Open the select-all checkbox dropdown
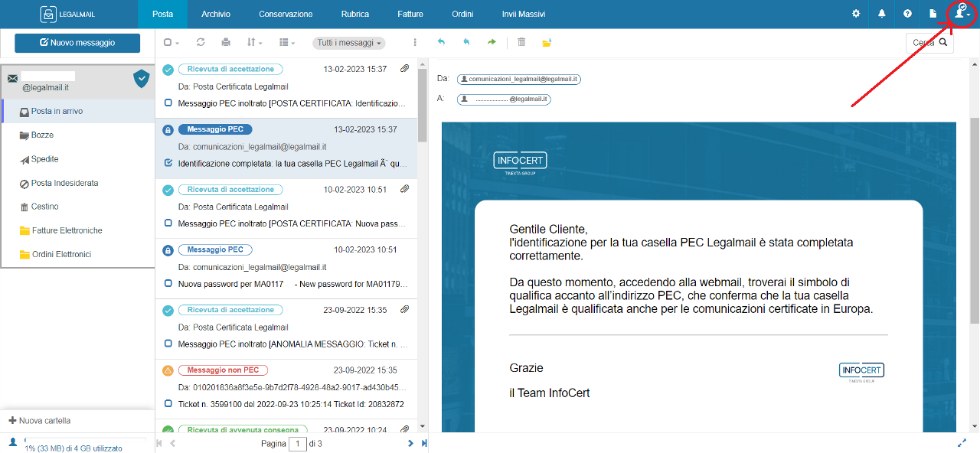The image size is (980, 453). coord(171,43)
